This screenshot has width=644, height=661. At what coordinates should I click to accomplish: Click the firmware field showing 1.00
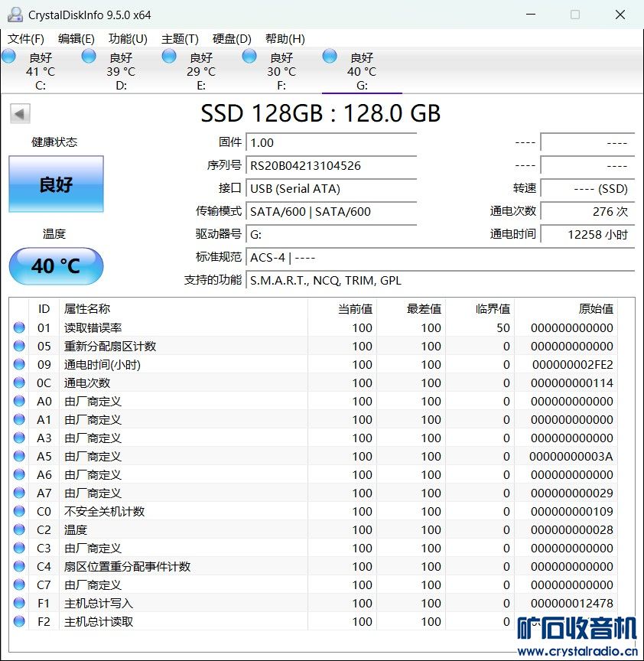pos(331,143)
